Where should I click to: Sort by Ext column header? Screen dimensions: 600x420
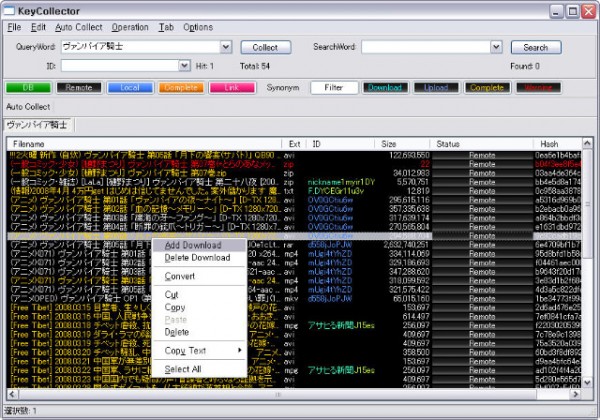pyautogui.click(x=294, y=144)
